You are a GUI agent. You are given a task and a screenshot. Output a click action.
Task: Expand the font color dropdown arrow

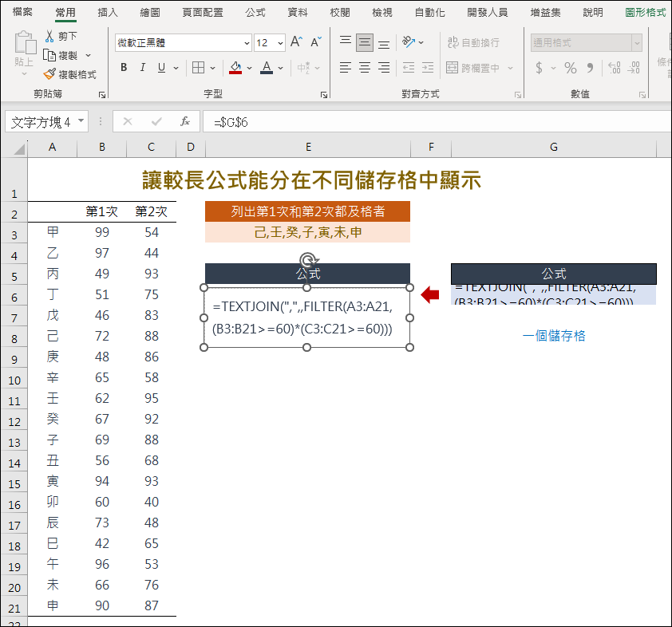coord(281,68)
